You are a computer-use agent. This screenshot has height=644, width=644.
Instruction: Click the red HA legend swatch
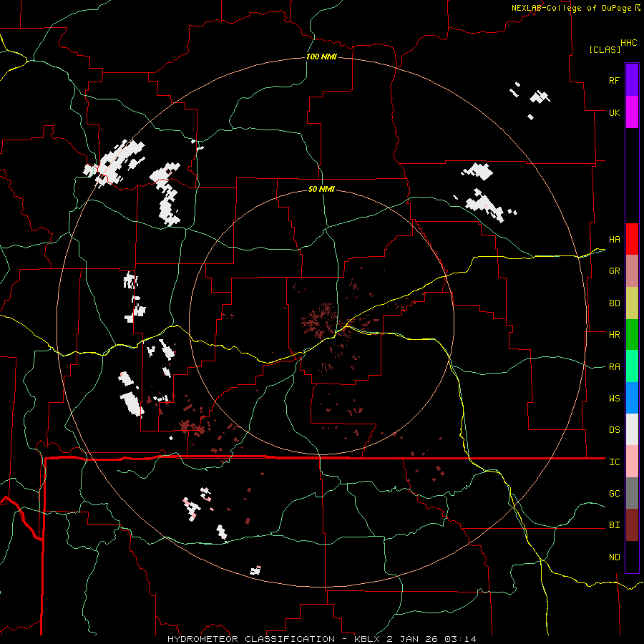[632, 239]
